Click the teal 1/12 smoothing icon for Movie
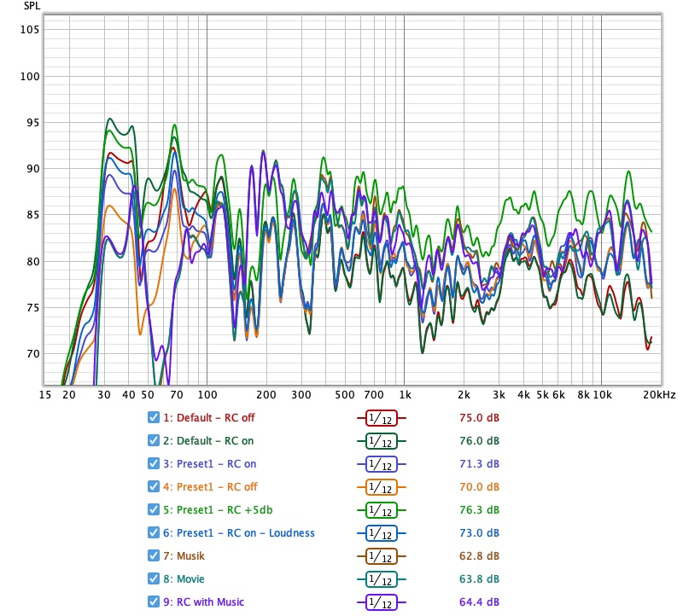This screenshot has height=616, width=683. 381,579
